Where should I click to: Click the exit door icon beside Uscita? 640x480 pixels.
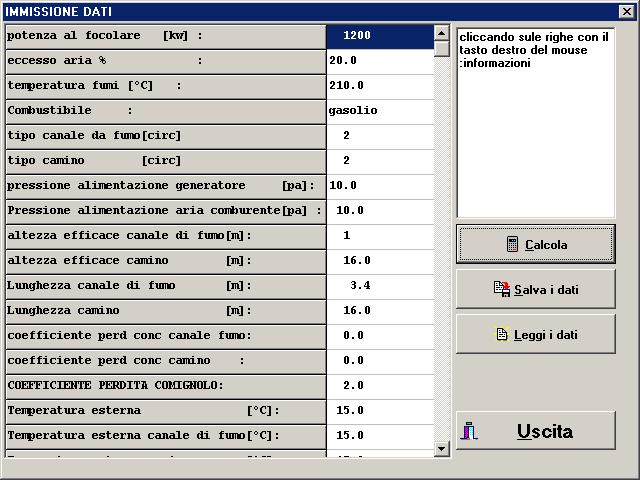pyautogui.click(x=469, y=431)
